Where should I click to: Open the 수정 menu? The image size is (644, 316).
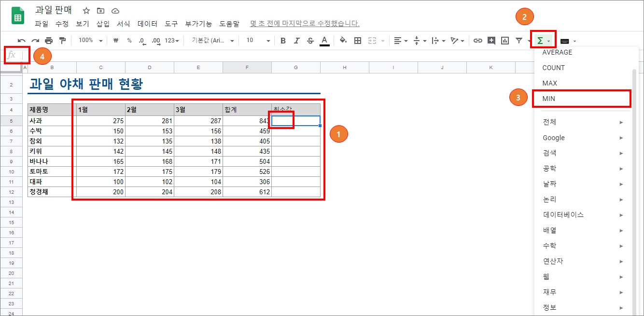(x=62, y=24)
